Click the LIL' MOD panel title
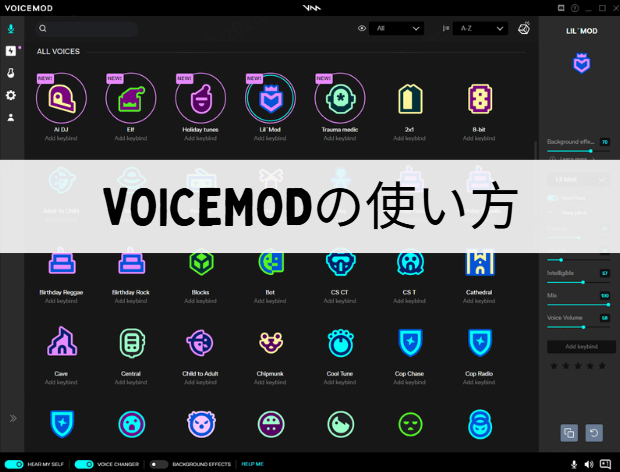The width and height of the screenshot is (620, 472). click(581, 31)
